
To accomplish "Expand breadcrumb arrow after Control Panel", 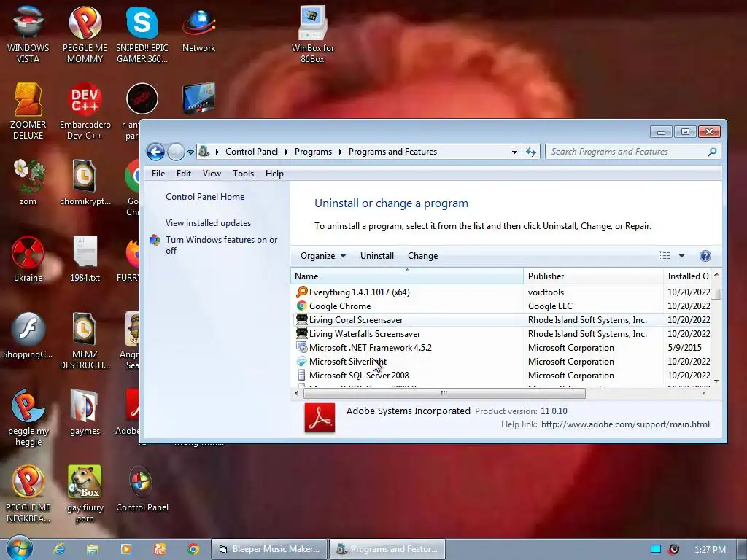I will 286,152.
